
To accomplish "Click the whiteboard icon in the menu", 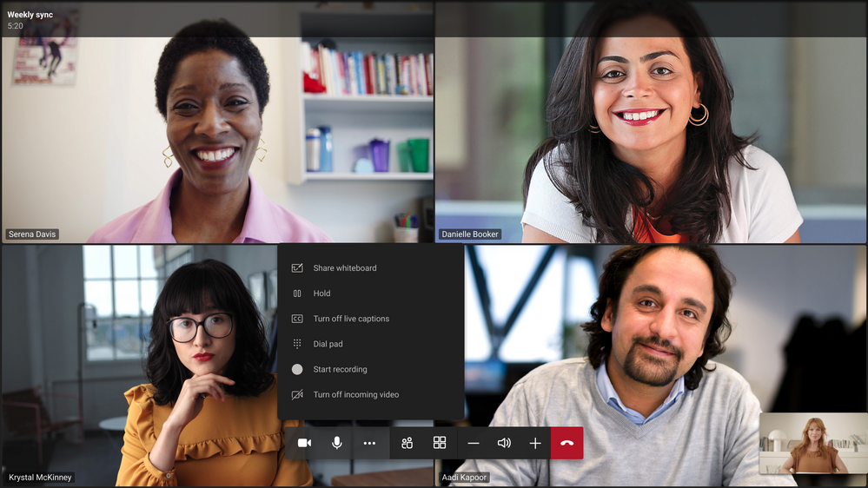I will pyautogui.click(x=297, y=267).
